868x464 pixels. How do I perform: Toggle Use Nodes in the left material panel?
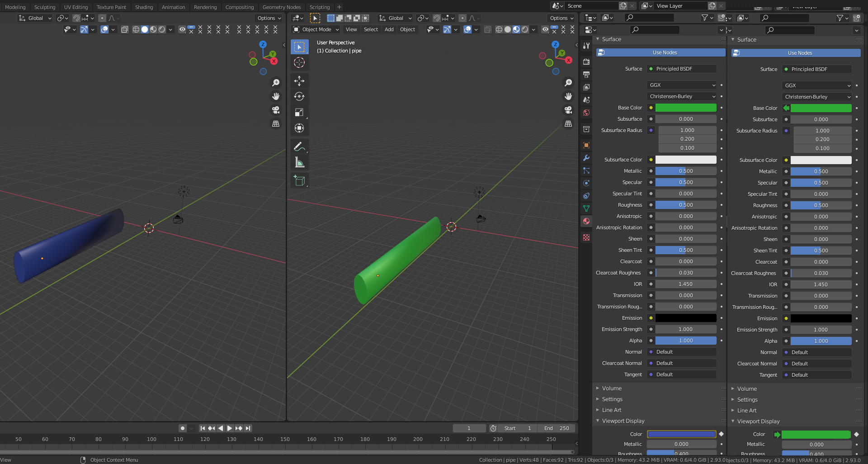661,52
